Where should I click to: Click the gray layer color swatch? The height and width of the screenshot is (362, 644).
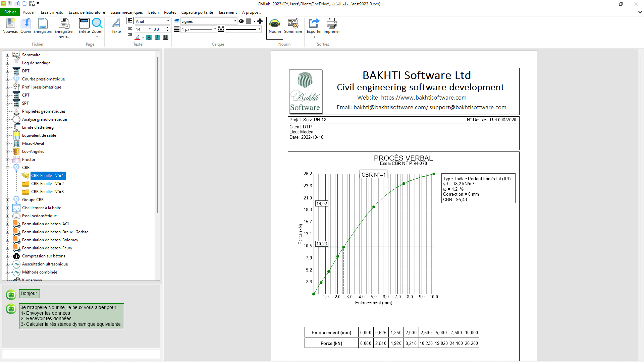249,21
